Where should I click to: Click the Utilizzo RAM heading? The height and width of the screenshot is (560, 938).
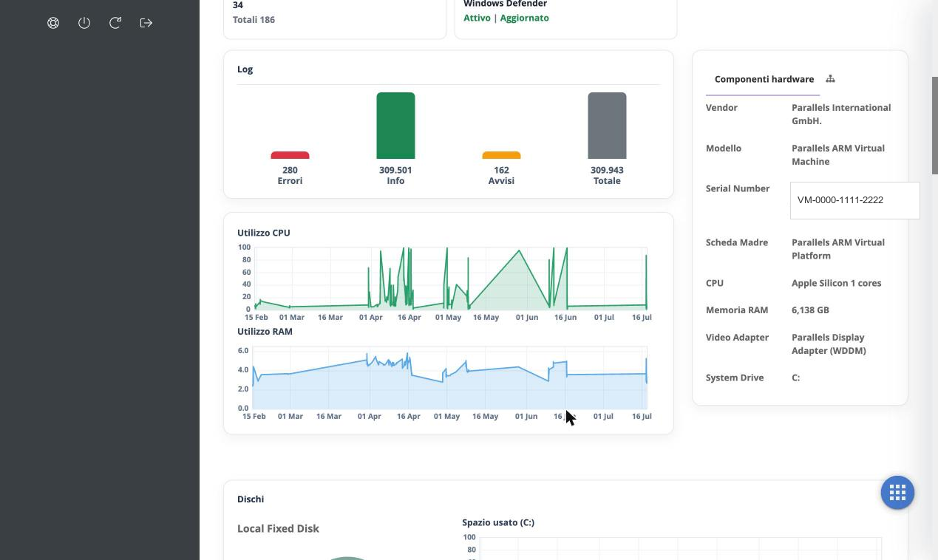(265, 332)
